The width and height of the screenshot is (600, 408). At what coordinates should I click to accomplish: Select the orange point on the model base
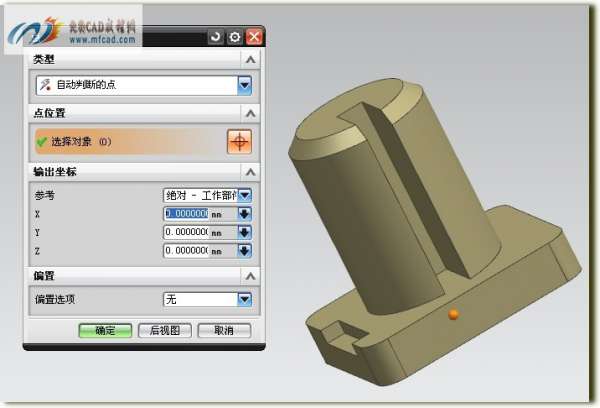click(453, 315)
